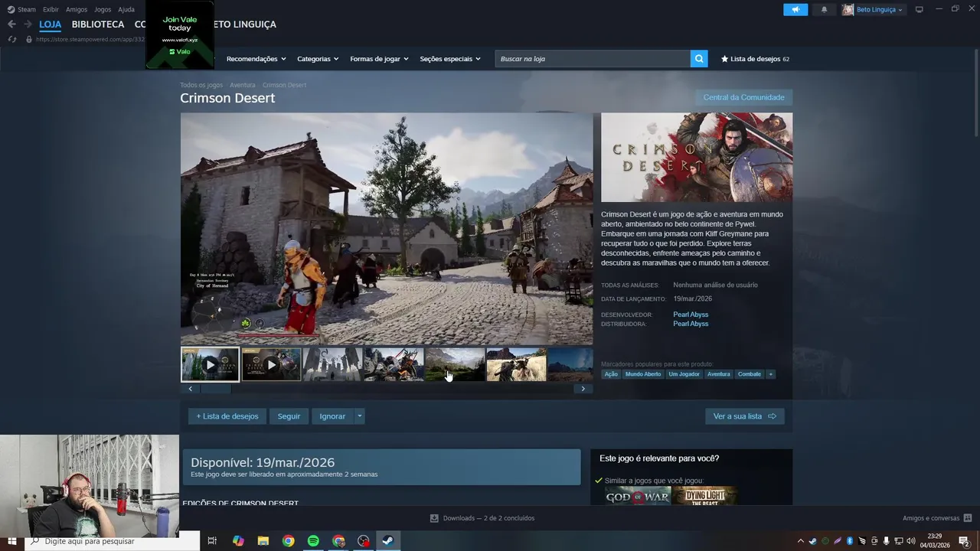This screenshot has width=980, height=551.
Task: Add game via + Lista de desejos
Action: pos(227,416)
